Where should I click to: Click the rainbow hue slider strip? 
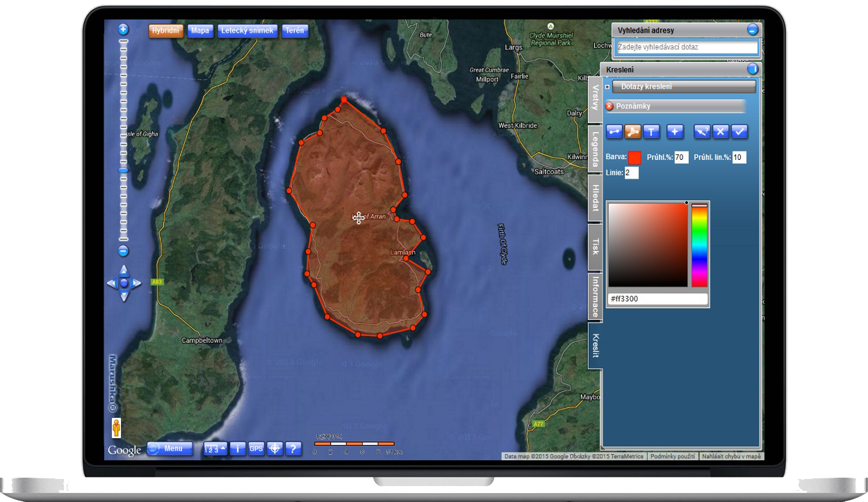tap(699, 245)
